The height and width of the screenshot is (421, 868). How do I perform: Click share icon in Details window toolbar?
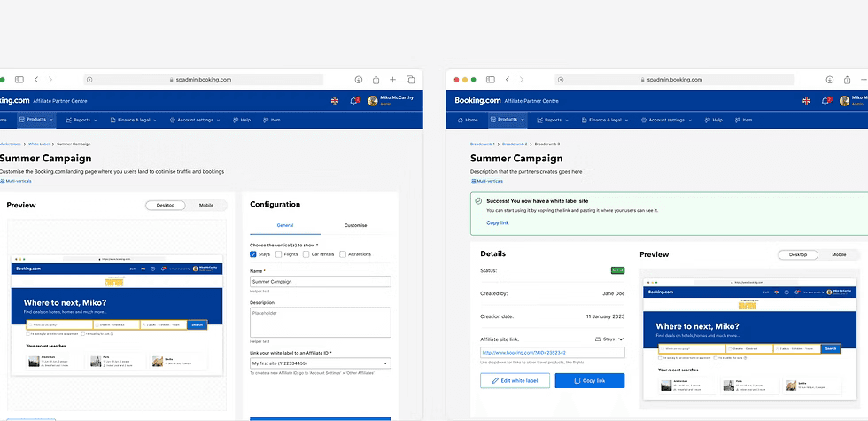pyautogui.click(x=847, y=80)
